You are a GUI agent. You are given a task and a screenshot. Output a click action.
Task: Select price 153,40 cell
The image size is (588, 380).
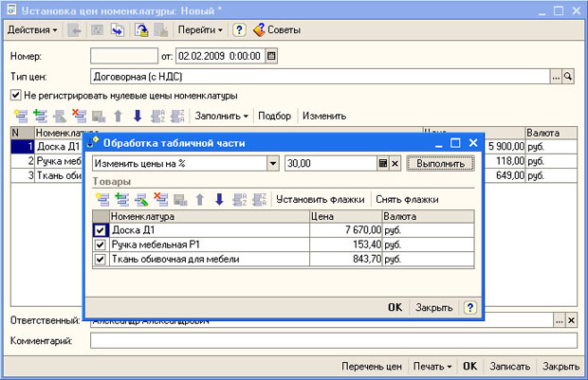346,244
